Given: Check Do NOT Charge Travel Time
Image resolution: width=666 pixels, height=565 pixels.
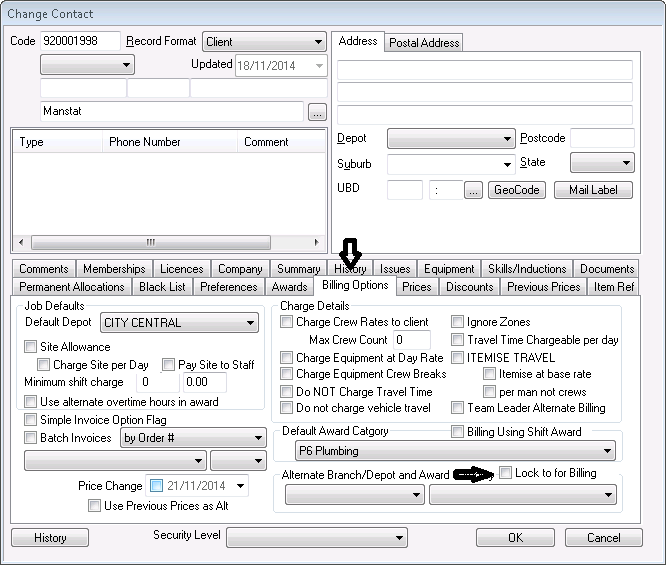Looking at the screenshot, I should pos(288,392).
